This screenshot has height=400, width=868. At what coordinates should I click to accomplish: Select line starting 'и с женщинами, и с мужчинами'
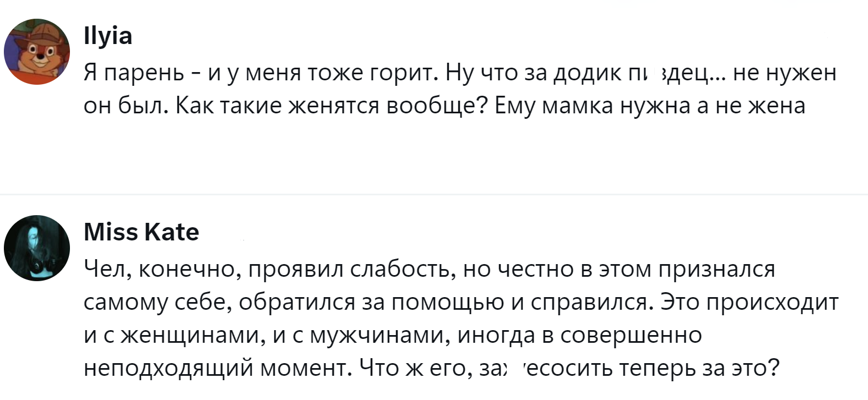[393, 335]
